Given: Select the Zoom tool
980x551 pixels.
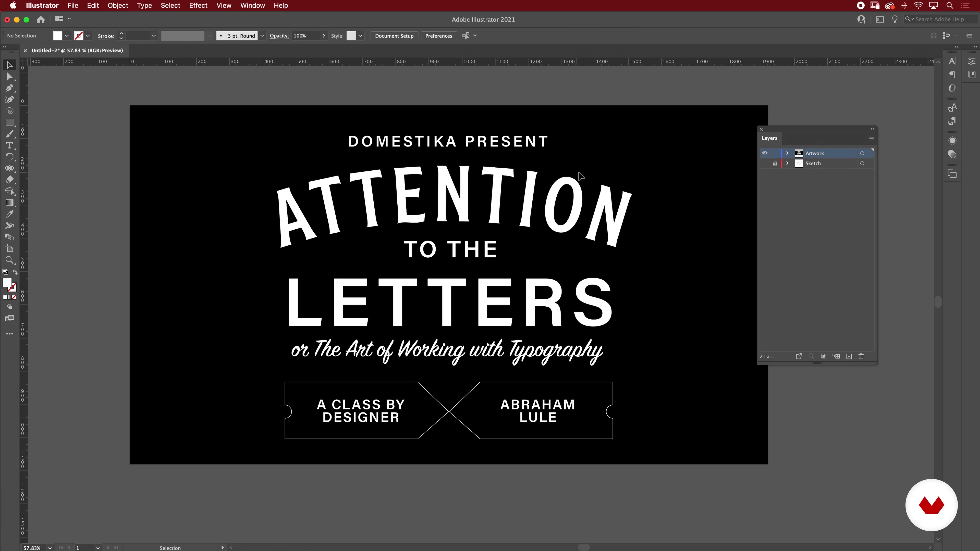Looking at the screenshot, I should tap(9, 260).
